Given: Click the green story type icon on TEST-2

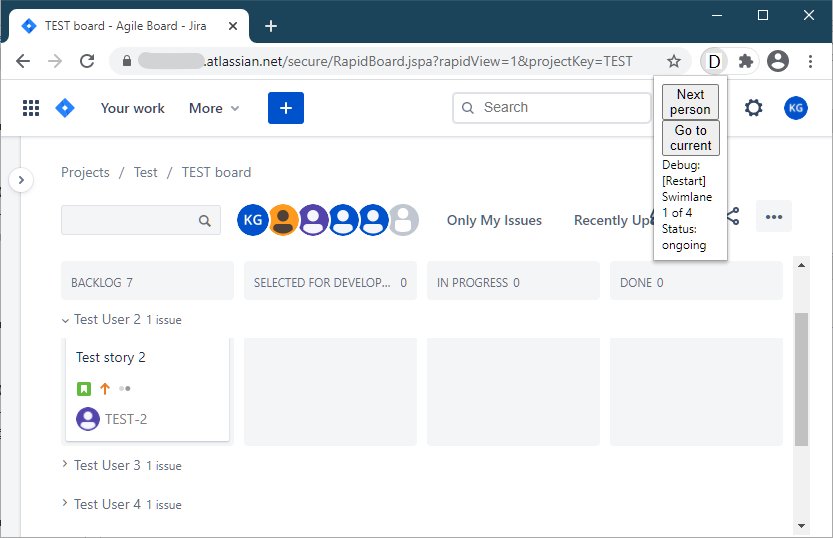Looking at the screenshot, I should click(84, 389).
